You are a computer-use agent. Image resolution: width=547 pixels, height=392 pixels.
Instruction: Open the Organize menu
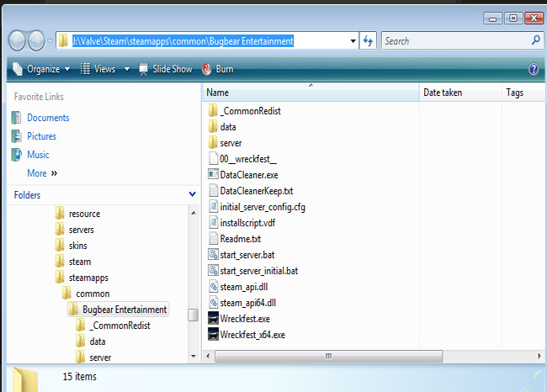point(41,69)
